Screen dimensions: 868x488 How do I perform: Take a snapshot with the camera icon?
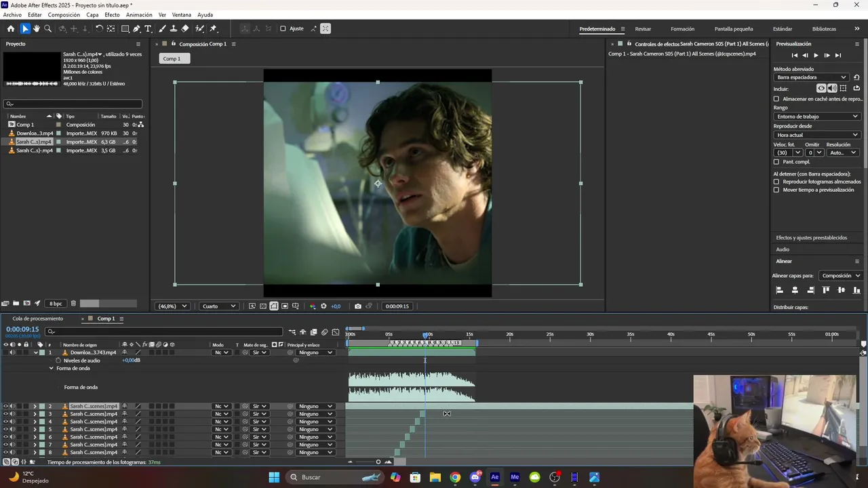coord(358,306)
